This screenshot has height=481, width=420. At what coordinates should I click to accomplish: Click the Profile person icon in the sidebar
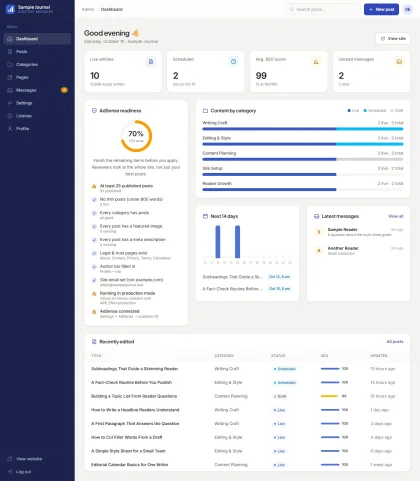(10, 129)
